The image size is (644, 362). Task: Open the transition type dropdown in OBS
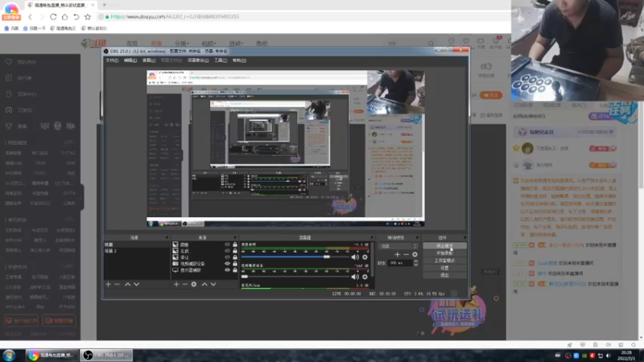click(x=398, y=246)
